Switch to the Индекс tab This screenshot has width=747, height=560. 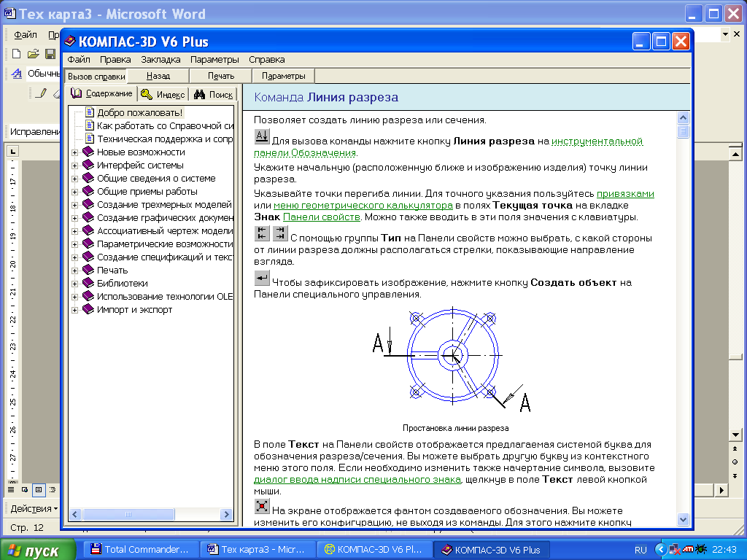pyautogui.click(x=163, y=94)
